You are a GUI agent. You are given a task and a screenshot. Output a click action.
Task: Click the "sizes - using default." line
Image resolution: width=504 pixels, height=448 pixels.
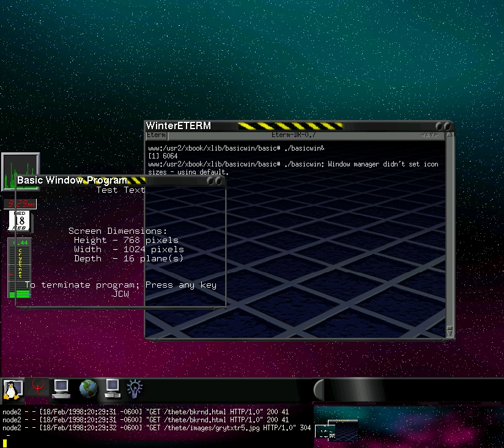(188, 172)
